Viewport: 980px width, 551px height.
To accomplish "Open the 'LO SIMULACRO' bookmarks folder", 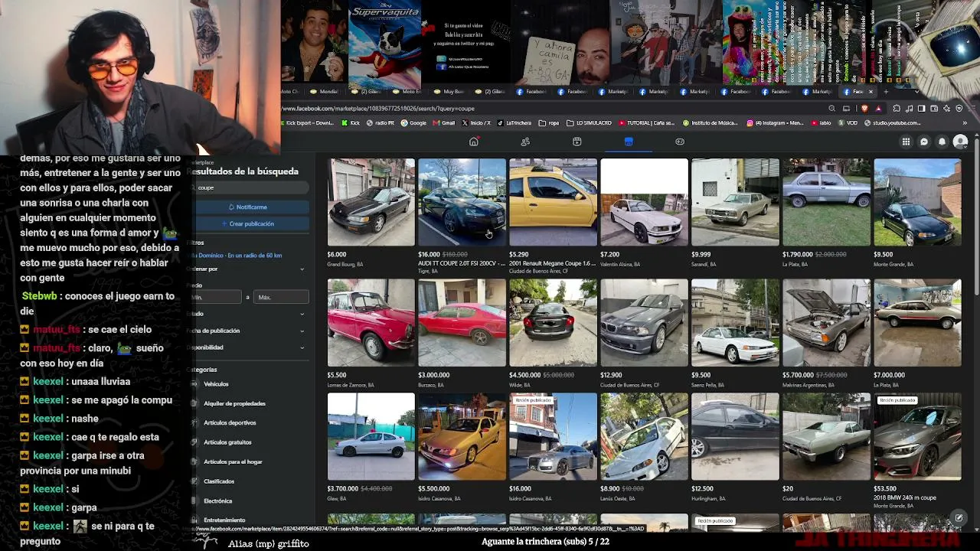I will click(588, 122).
